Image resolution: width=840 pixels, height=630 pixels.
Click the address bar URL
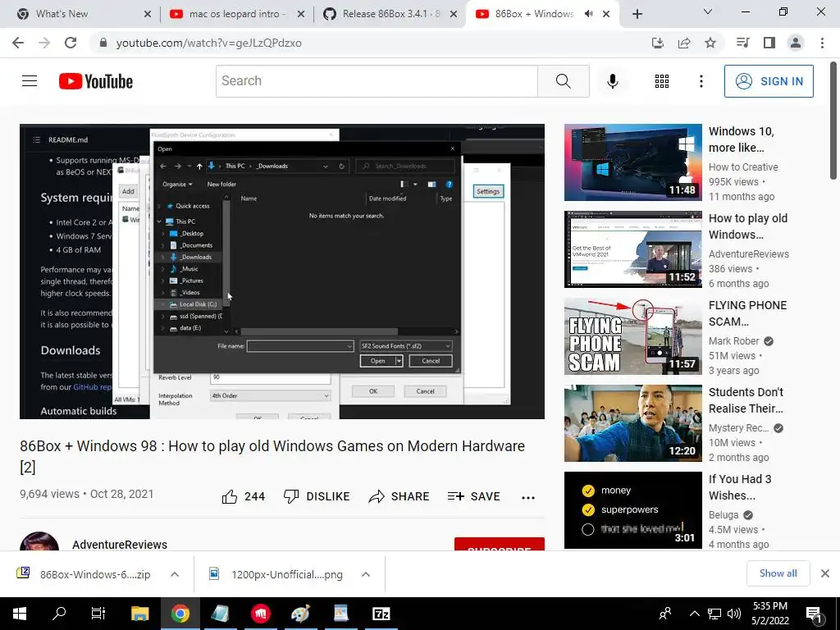[209, 43]
